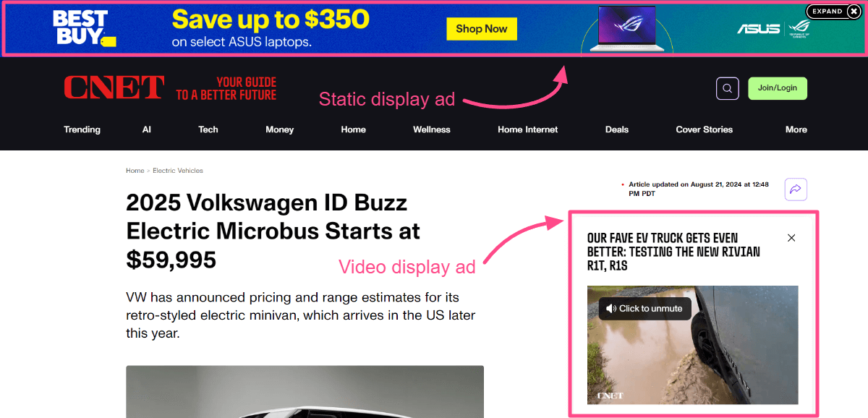The width and height of the screenshot is (868, 418).
Task: Click the laptop image in banner ad
Action: [x=627, y=28]
